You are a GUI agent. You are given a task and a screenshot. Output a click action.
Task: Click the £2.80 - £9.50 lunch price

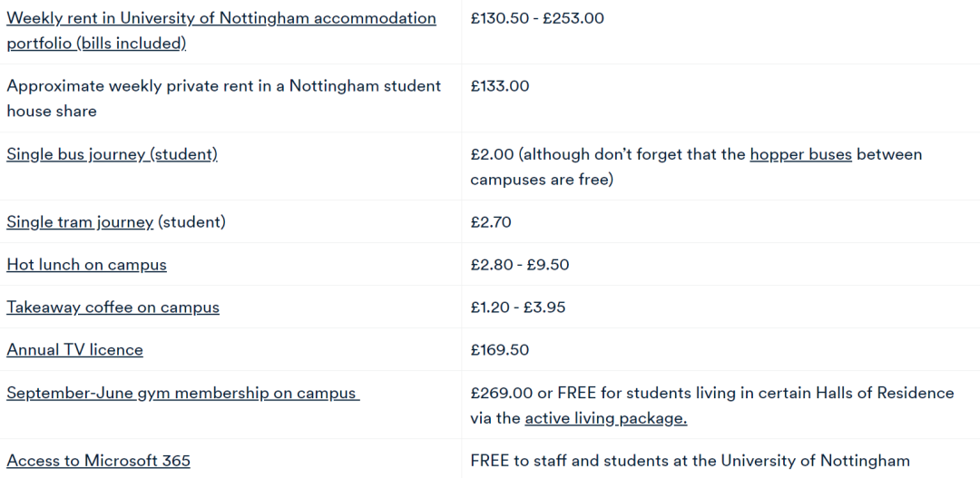click(x=519, y=265)
